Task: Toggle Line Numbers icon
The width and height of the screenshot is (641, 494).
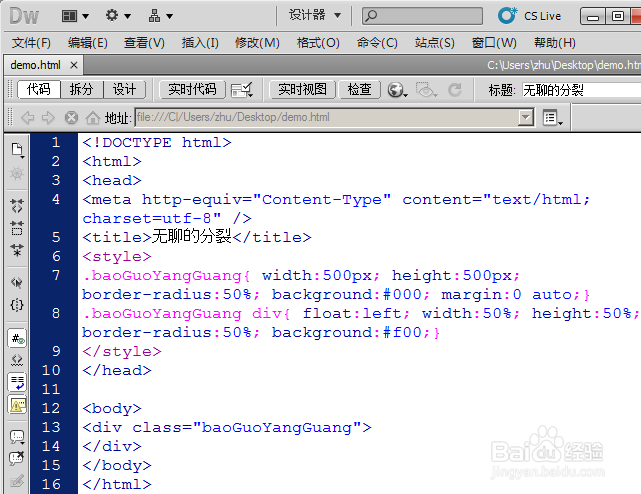Action: 17,338
